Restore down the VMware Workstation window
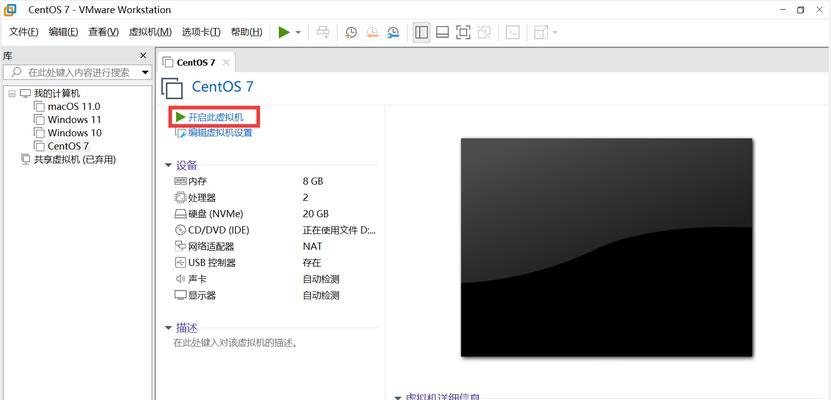This screenshot has height=400, width=831. click(800, 10)
